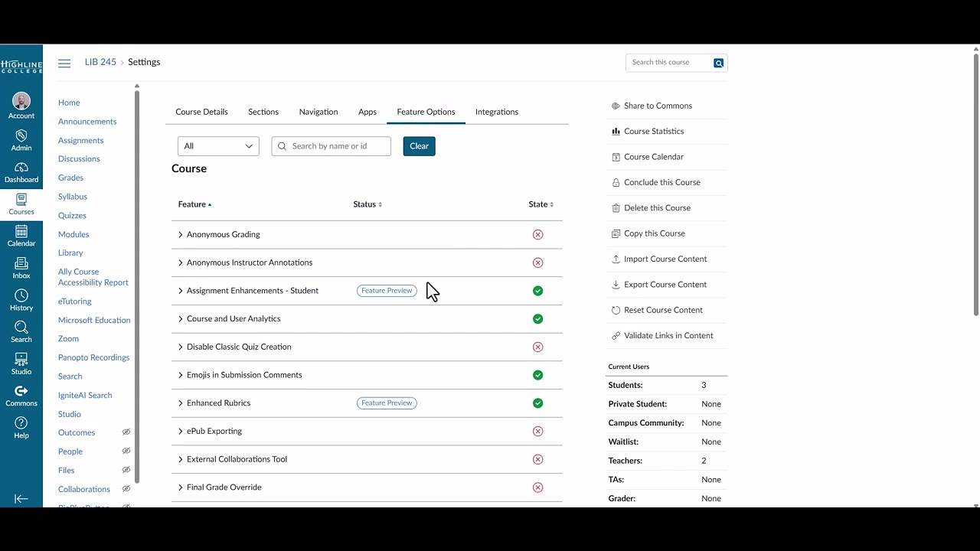Click the Import Course Content upload icon
This screenshot has height=551, width=980.
point(616,259)
